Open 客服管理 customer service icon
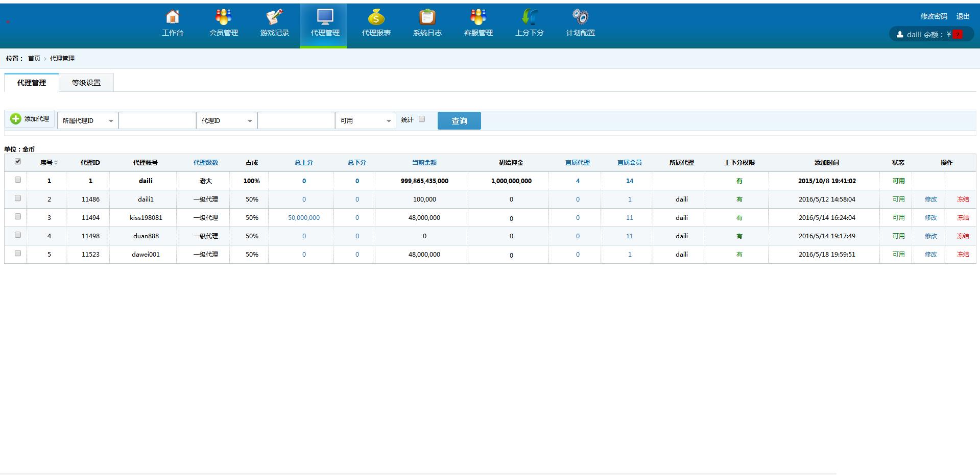Screen dimensions: 980x475 point(478,18)
